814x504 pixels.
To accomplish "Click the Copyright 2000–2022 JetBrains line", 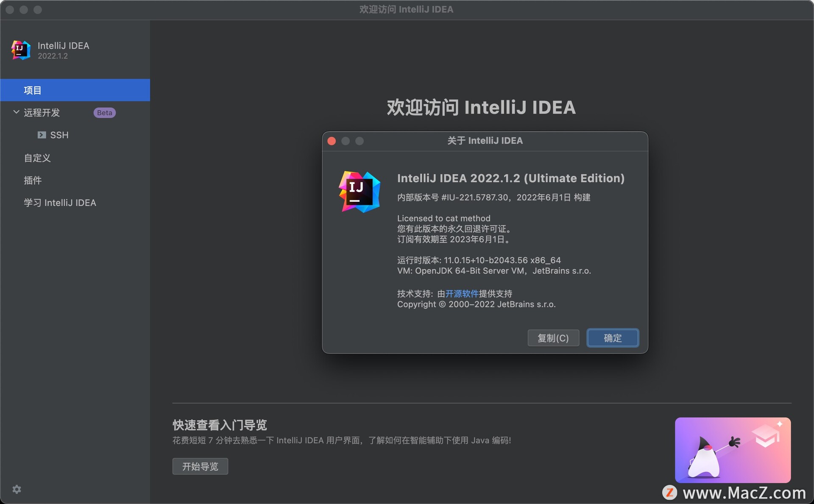I will click(476, 304).
